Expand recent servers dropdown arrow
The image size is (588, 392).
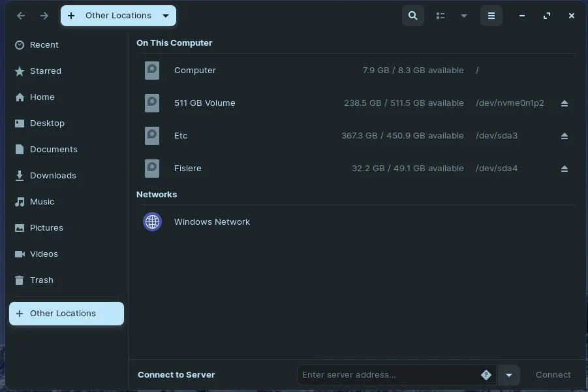pyautogui.click(x=509, y=375)
